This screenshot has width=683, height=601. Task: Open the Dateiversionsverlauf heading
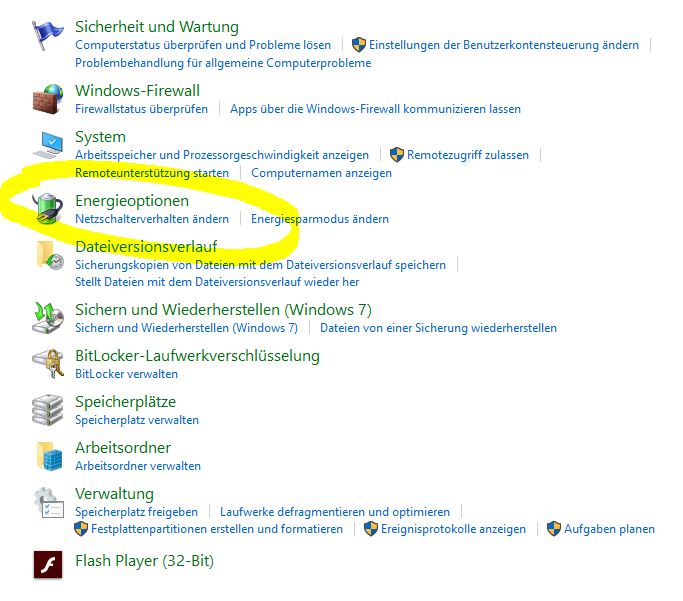click(x=146, y=246)
